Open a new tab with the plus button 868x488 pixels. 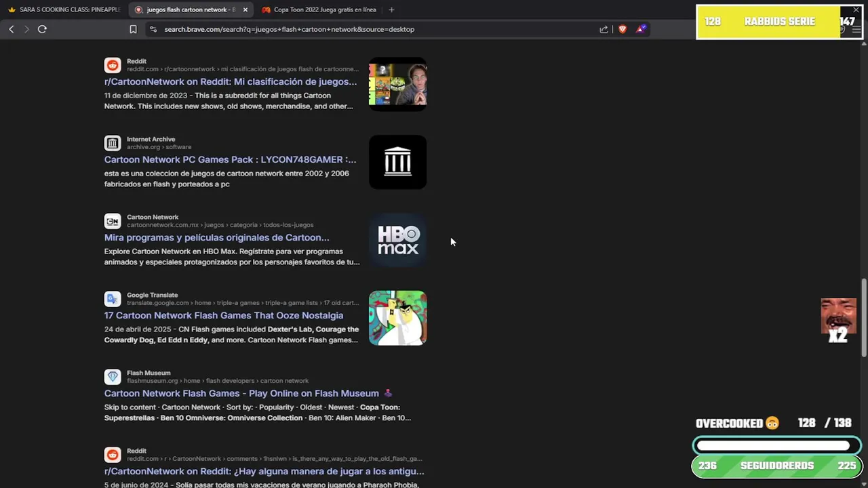(391, 9)
